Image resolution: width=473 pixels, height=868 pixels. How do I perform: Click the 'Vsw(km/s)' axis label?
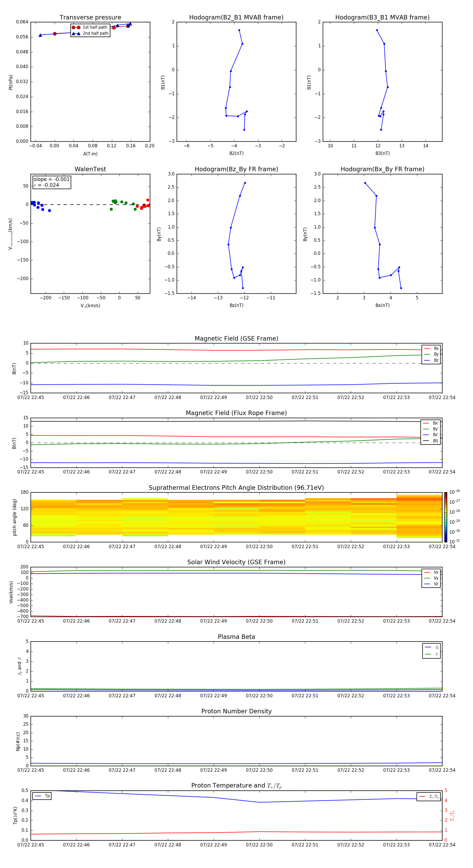pyautogui.click(x=11, y=592)
